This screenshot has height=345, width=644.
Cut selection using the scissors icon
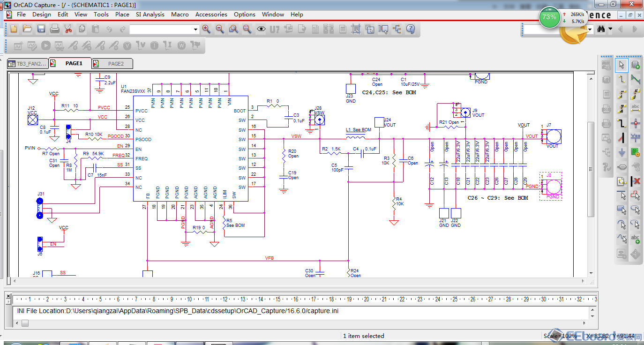68,29
